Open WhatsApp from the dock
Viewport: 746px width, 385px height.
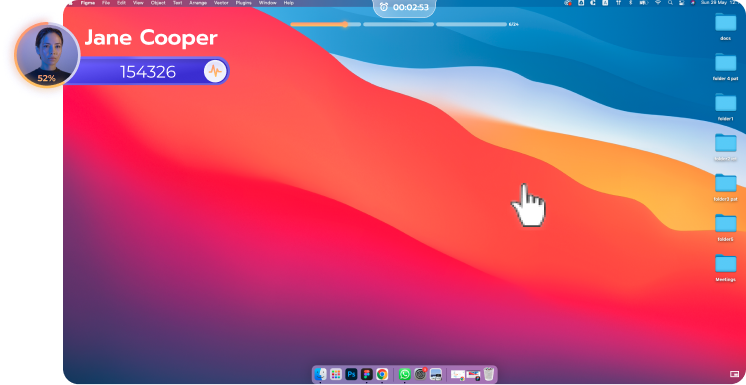pos(405,375)
